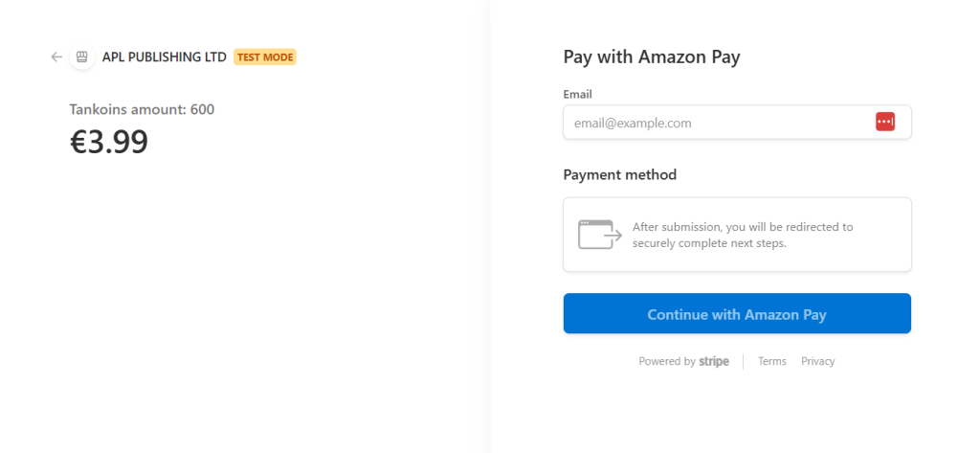Click the footer divider before Terms

pyautogui.click(x=743, y=362)
